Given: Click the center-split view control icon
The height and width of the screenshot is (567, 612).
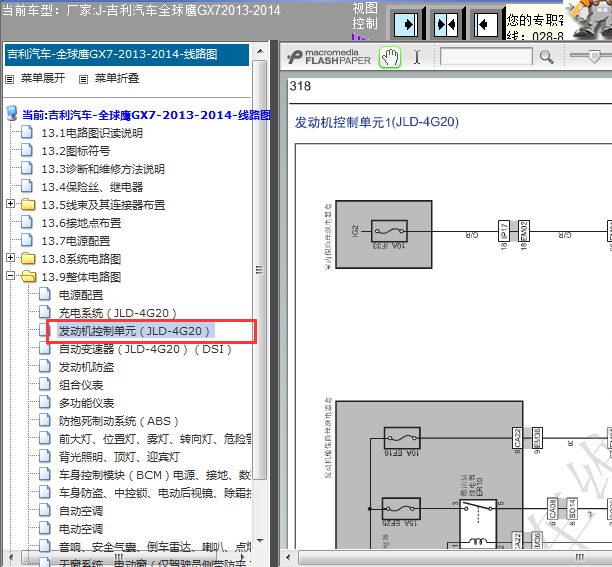Looking at the screenshot, I should [446, 25].
